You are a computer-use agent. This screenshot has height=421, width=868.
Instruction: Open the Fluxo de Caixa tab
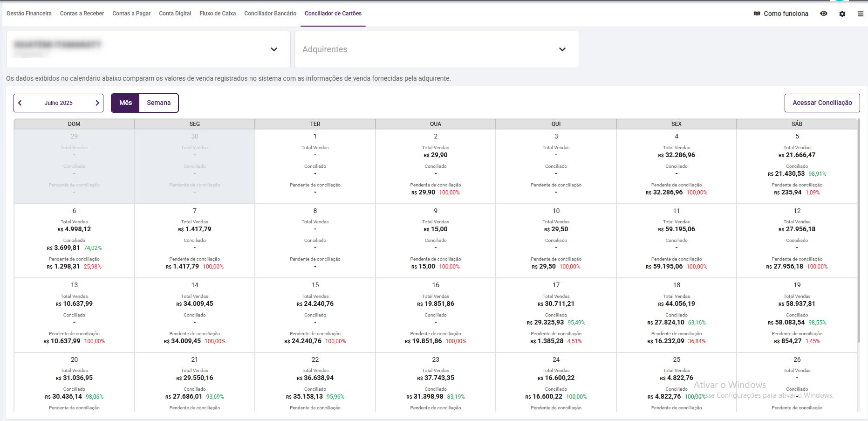(218, 14)
